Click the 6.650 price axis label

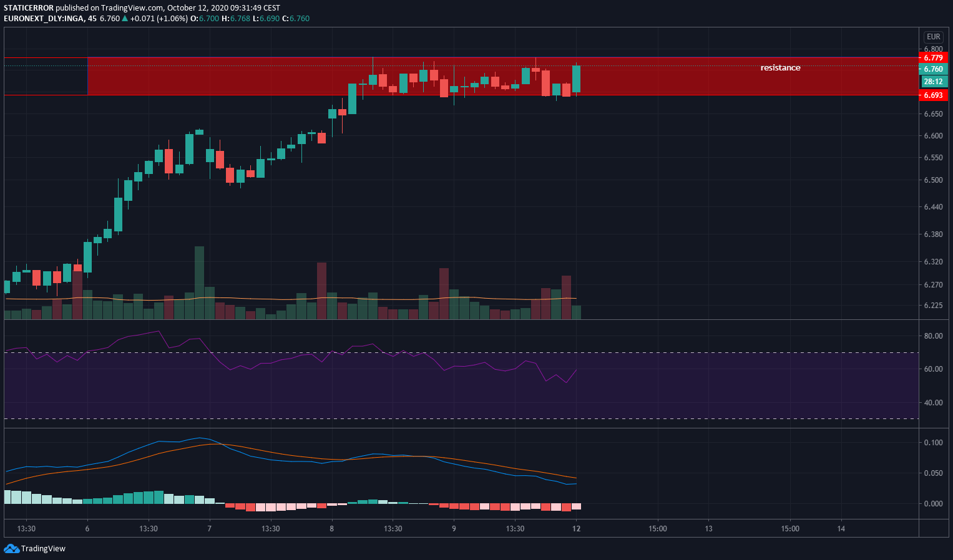[933, 113]
